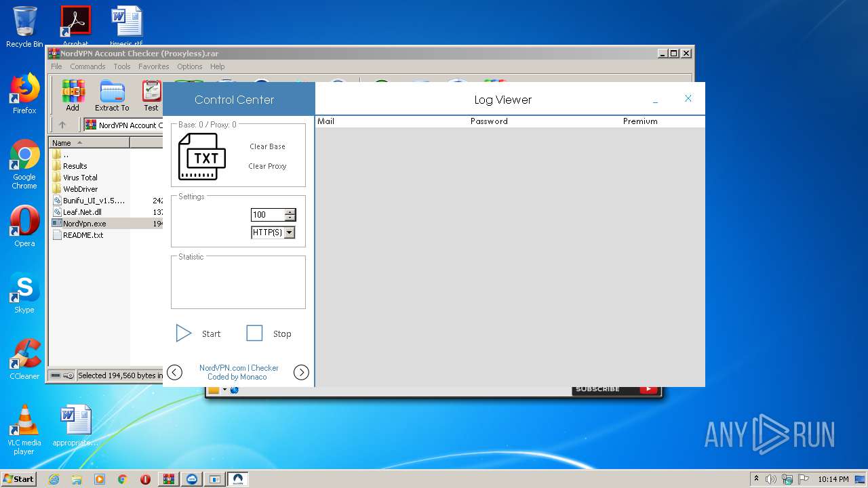Click the Start button
Screen dimensions: 868x488
point(19,479)
